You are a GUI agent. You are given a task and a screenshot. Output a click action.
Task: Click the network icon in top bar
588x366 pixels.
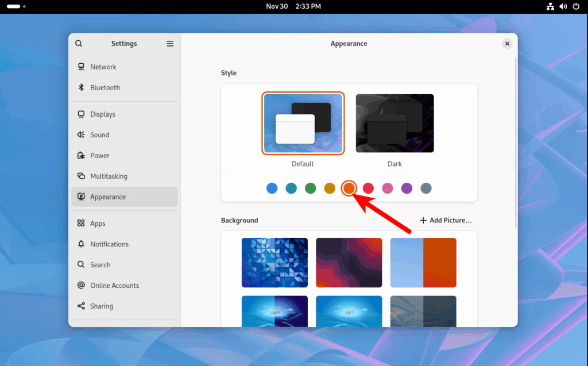point(550,6)
